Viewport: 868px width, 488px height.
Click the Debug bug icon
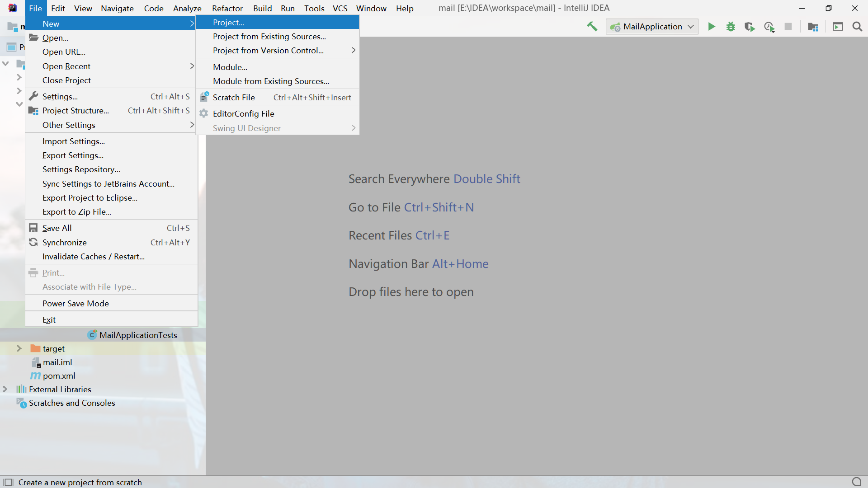click(x=731, y=27)
